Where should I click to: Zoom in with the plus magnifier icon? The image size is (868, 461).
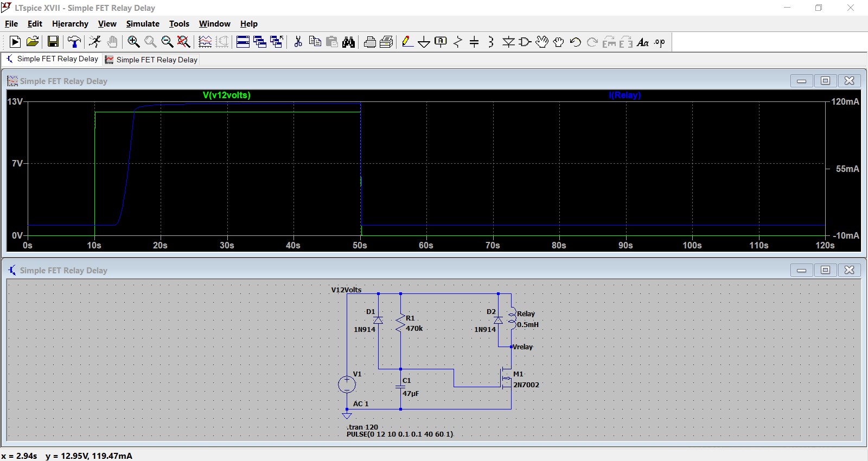(x=133, y=42)
